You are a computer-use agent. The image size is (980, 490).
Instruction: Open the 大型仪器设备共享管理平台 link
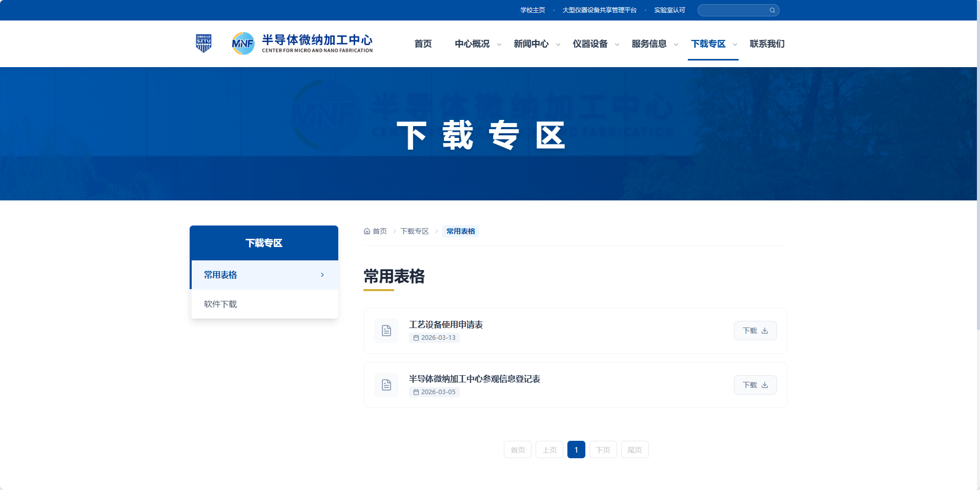pyautogui.click(x=599, y=10)
